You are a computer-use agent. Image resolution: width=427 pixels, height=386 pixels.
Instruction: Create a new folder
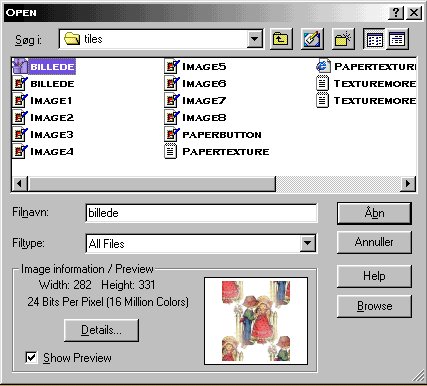(x=343, y=39)
